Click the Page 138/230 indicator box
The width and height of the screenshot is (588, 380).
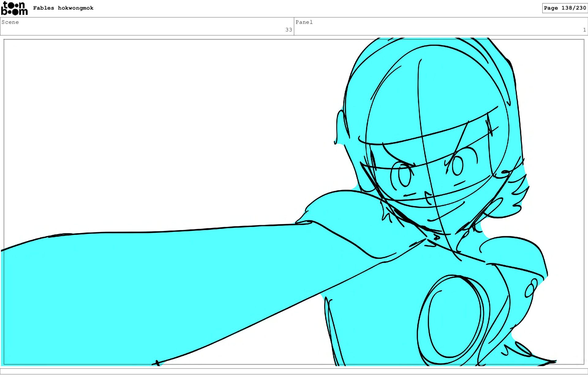[x=564, y=8]
